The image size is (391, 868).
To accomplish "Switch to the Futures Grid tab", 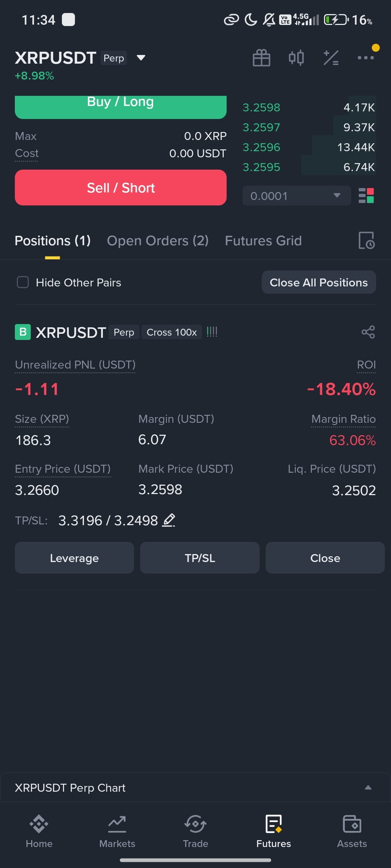I will tap(263, 241).
